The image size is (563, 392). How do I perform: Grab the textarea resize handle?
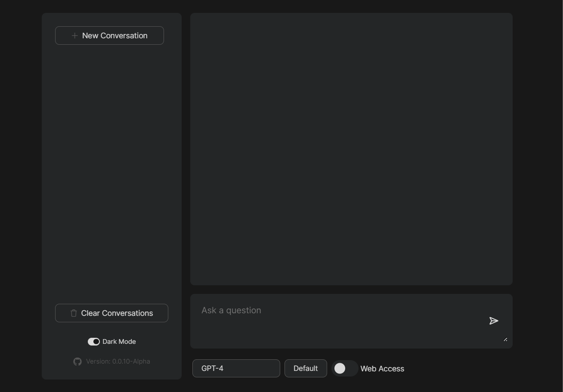(505, 340)
